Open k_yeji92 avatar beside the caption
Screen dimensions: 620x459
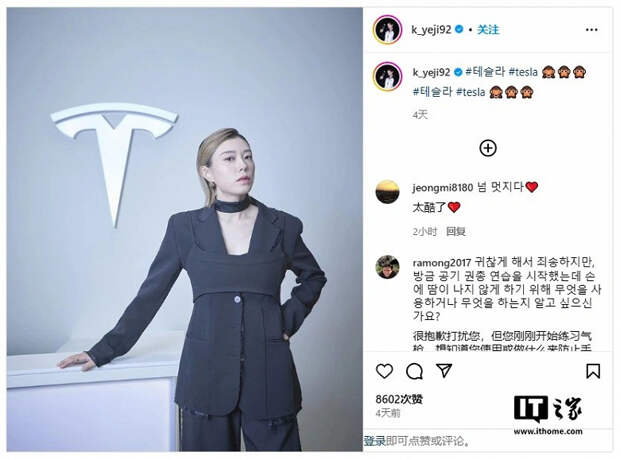387,76
